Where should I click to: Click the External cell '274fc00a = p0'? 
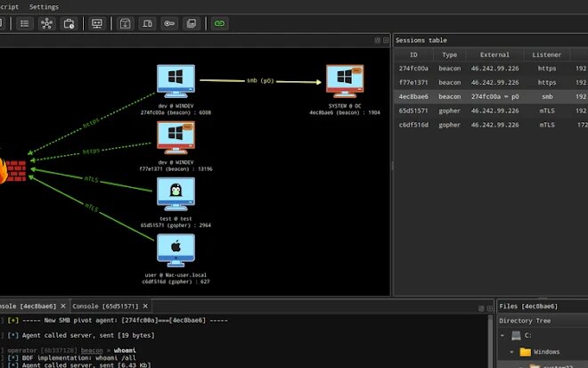495,96
